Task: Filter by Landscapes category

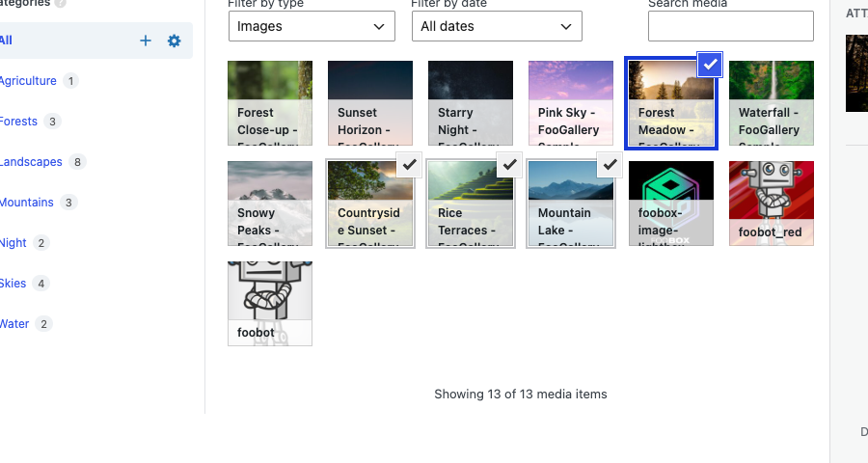Action: pos(31,162)
